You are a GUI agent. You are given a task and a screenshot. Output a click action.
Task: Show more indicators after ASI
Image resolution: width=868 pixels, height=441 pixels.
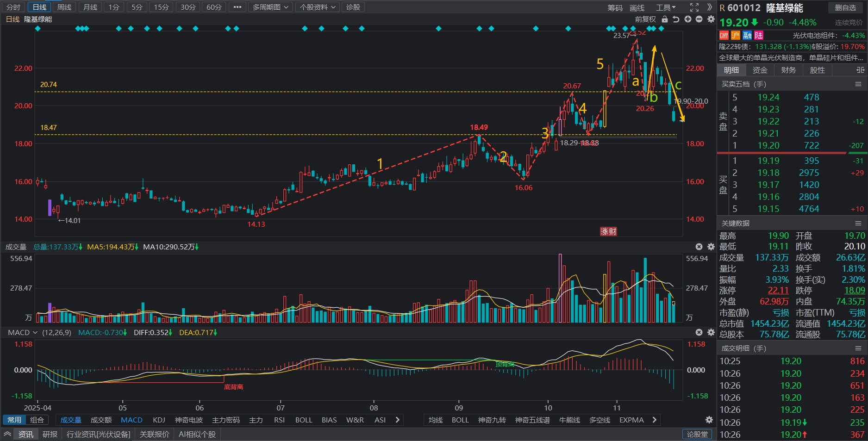[x=397, y=420]
